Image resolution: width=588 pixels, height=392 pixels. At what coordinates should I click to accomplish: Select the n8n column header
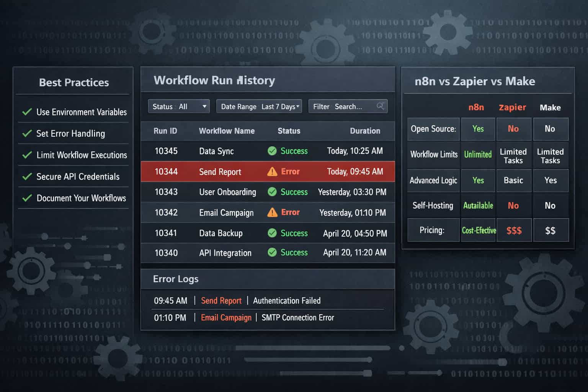[476, 107]
